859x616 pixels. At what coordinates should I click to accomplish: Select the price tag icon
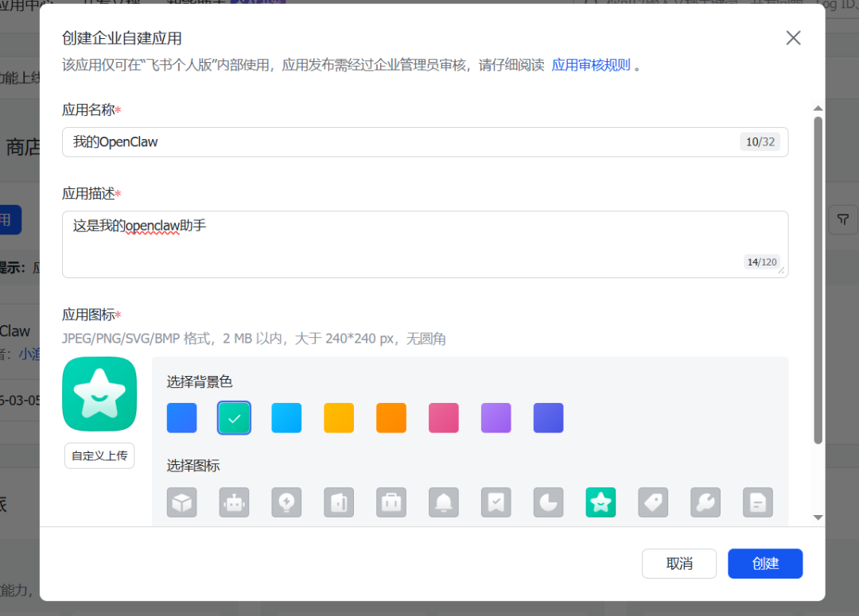(x=653, y=502)
